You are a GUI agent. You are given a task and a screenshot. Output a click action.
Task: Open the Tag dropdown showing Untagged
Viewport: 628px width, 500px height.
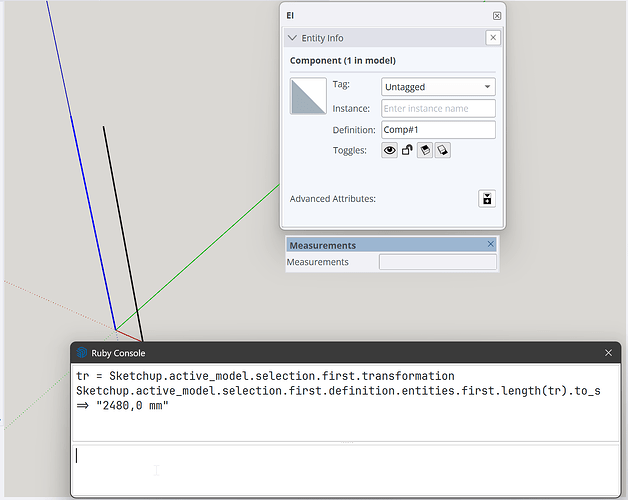click(x=438, y=87)
